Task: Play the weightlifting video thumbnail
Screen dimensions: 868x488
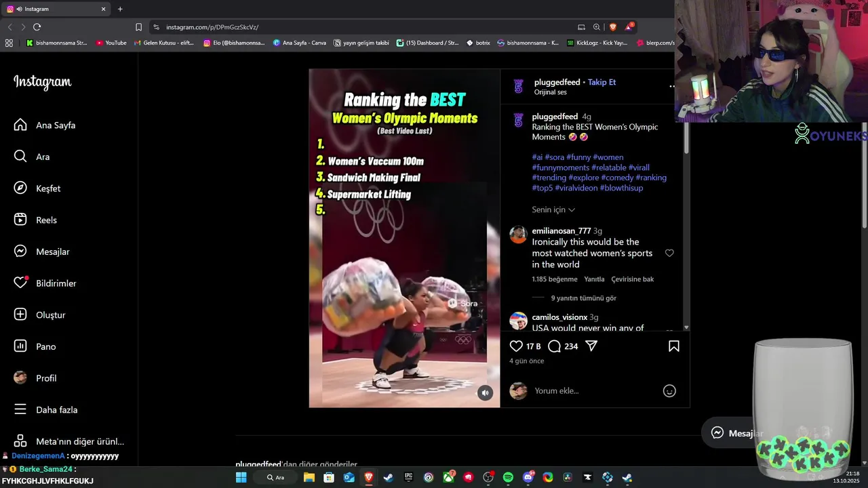Action: pos(404,238)
